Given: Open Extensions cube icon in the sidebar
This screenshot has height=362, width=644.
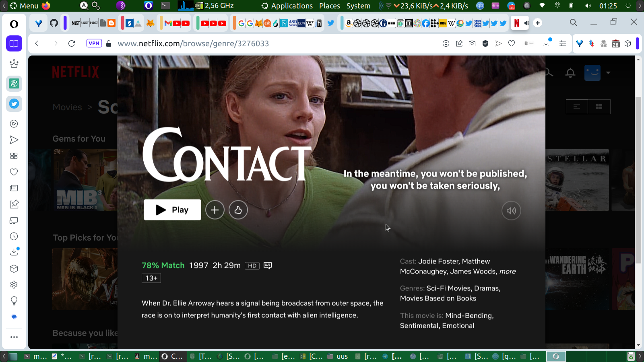Looking at the screenshot, I should click(14, 269).
